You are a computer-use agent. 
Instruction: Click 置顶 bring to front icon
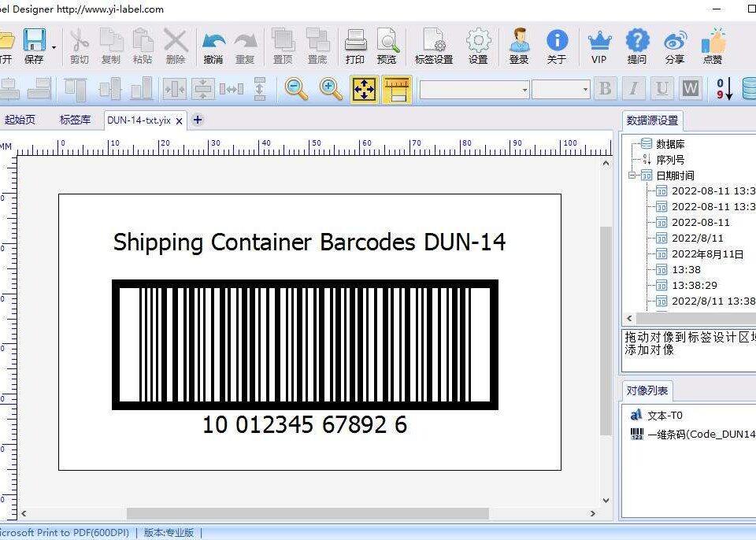[283, 40]
